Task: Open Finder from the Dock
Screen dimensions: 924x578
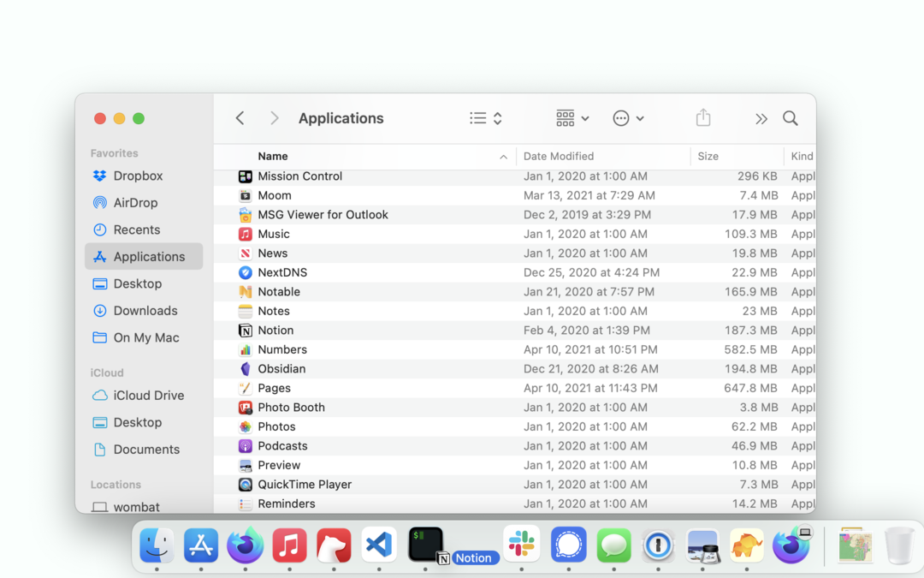Action: coord(157,545)
